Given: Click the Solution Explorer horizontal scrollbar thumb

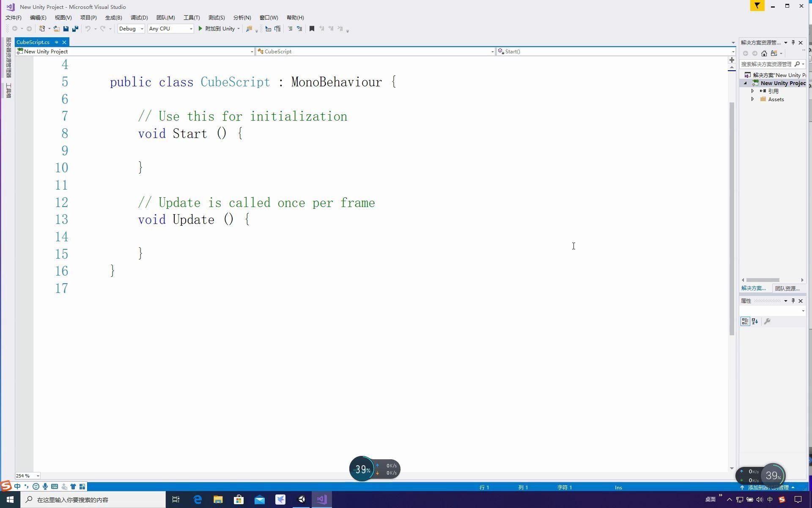Looking at the screenshot, I should (x=763, y=280).
